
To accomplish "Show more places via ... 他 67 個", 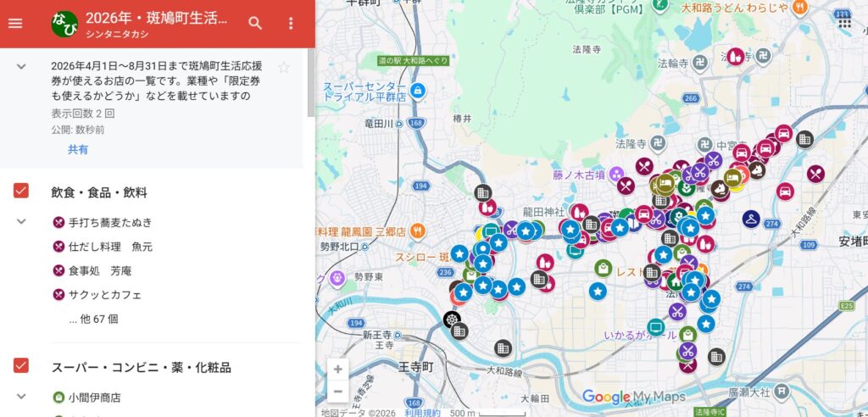I will (93, 319).
